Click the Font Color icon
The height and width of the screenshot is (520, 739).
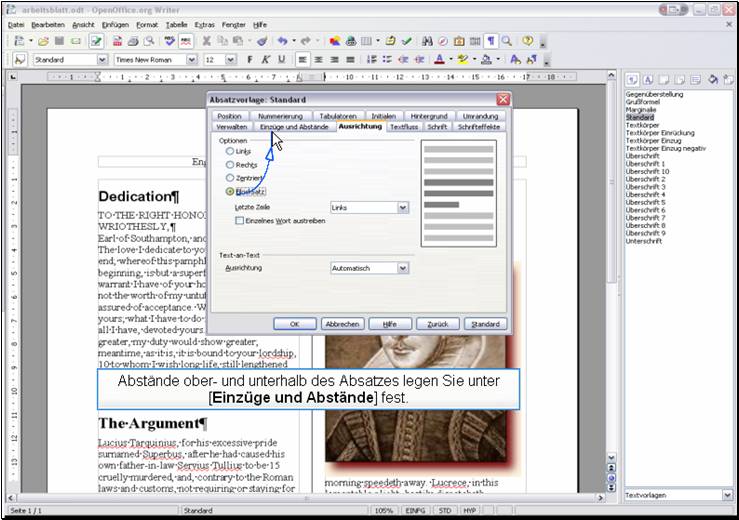tap(438, 60)
